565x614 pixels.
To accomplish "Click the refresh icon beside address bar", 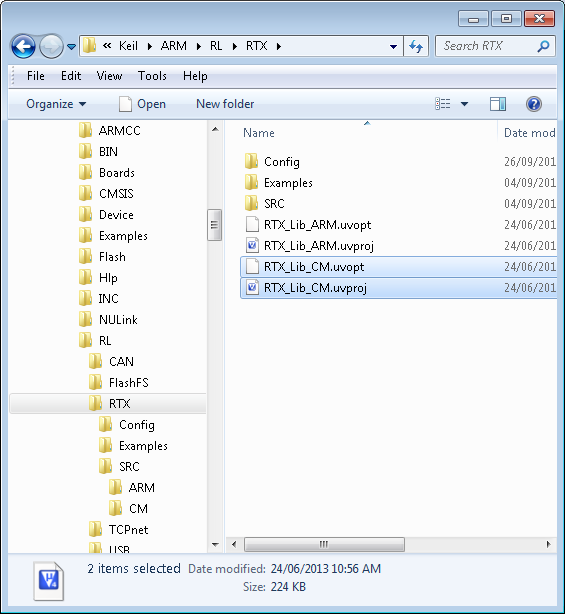I will pyautogui.click(x=416, y=46).
